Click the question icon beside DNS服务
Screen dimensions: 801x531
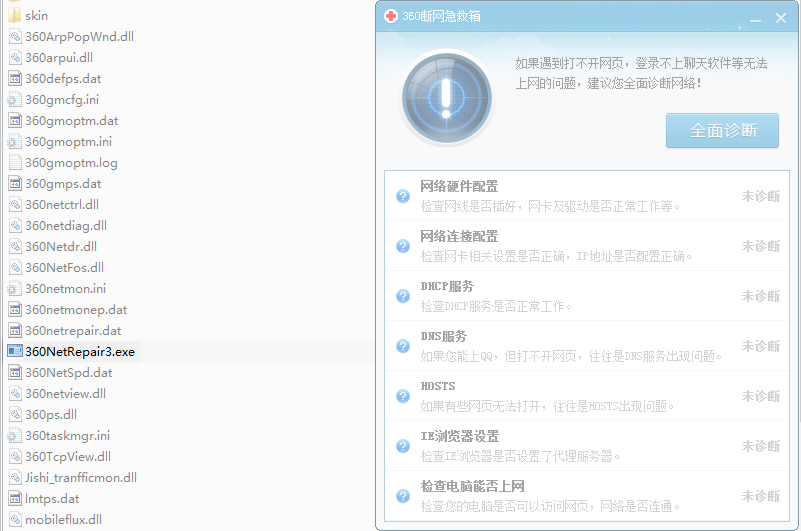(403, 346)
